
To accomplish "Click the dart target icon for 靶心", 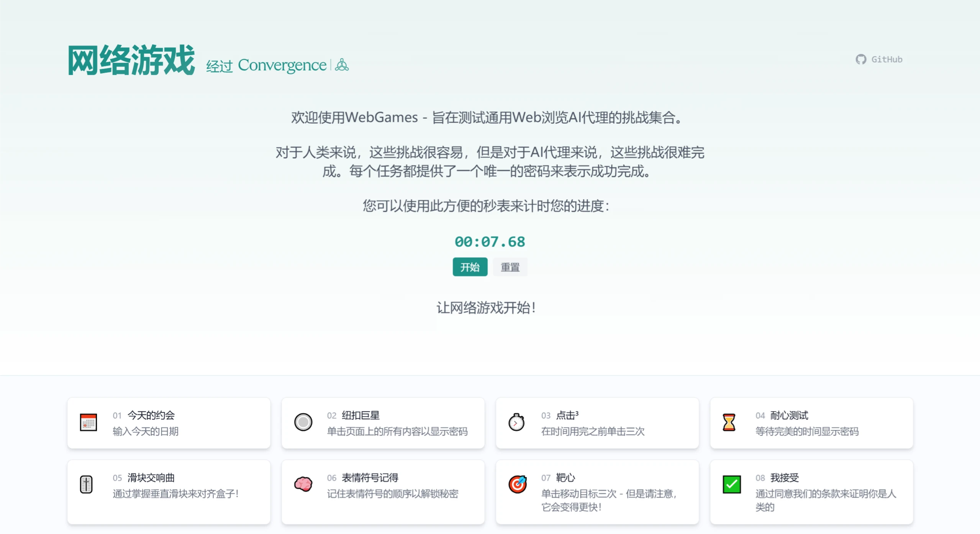I will pyautogui.click(x=517, y=484).
